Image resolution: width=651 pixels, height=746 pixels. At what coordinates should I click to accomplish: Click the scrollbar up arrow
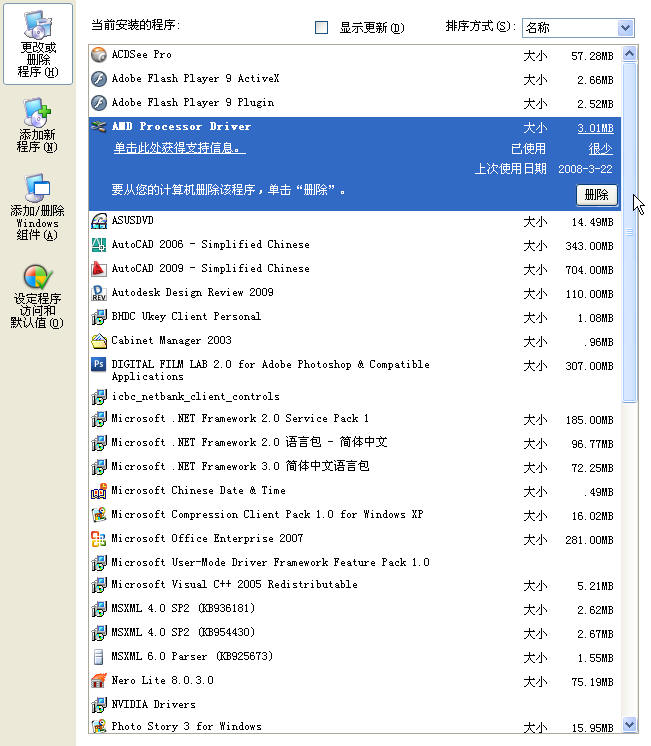(630, 53)
